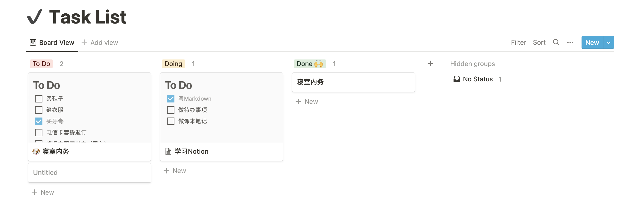Click the search magnifier icon

[x=556, y=42]
